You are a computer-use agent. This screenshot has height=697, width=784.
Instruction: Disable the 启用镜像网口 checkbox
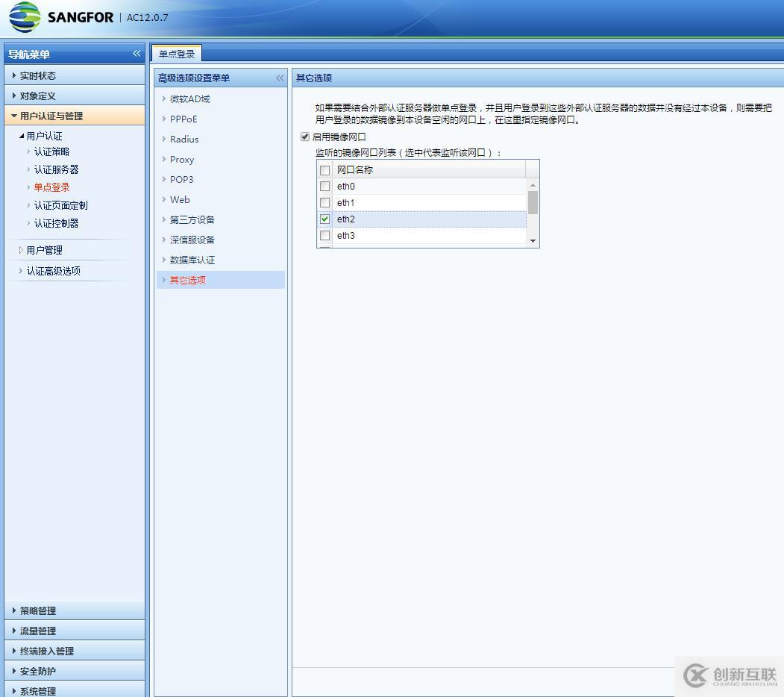(305, 136)
